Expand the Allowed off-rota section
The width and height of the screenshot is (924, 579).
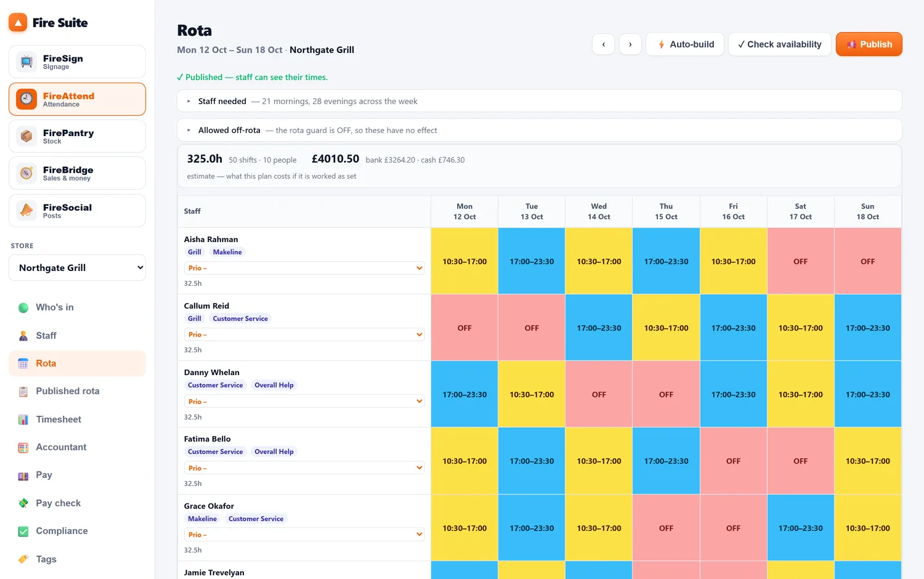click(x=540, y=130)
